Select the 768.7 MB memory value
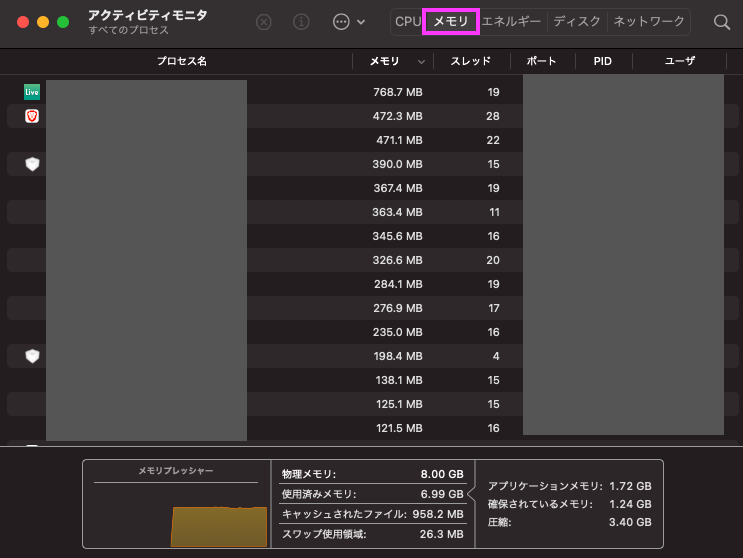The width and height of the screenshot is (743, 558). point(398,92)
